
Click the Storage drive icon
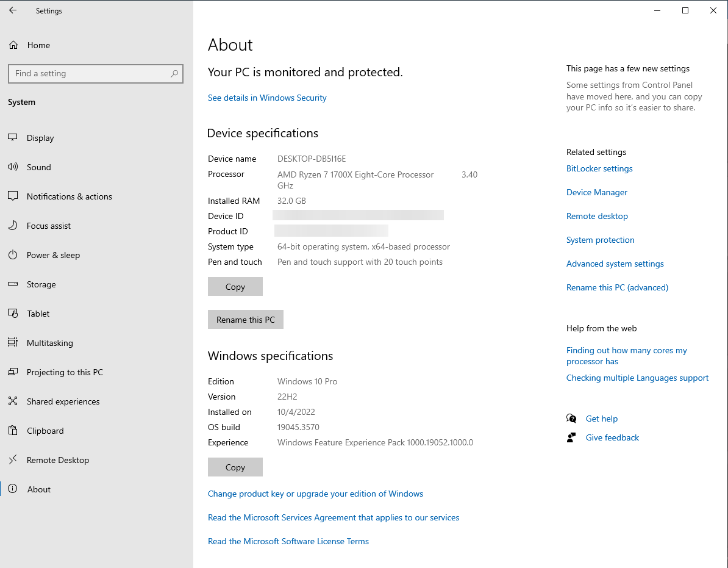pyautogui.click(x=13, y=284)
